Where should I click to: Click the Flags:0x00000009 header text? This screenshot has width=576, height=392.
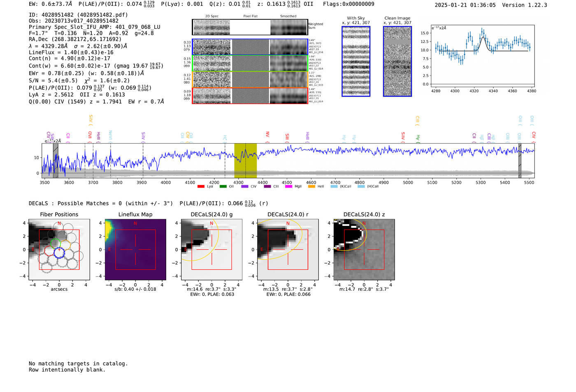coord(348,4)
